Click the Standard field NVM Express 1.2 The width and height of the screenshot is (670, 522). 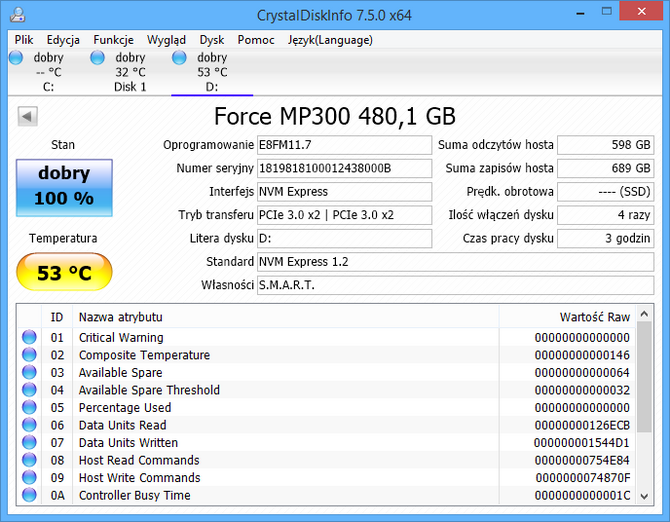click(455, 262)
